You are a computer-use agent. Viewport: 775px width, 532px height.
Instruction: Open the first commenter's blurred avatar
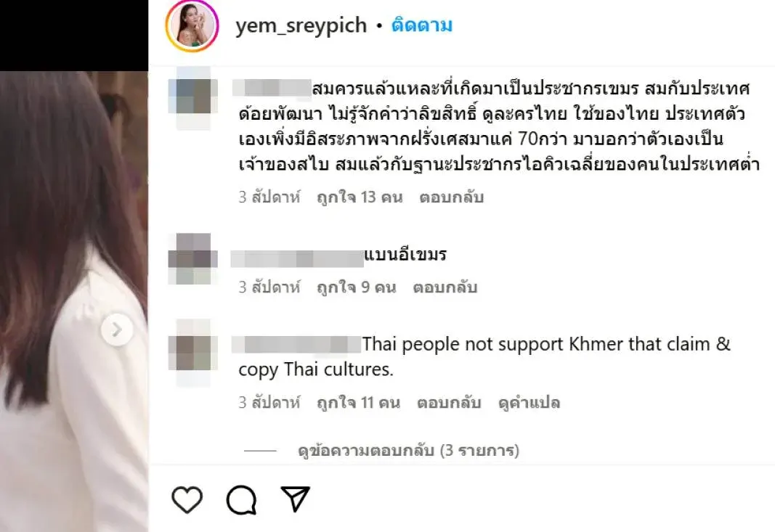tap(192, 97)
